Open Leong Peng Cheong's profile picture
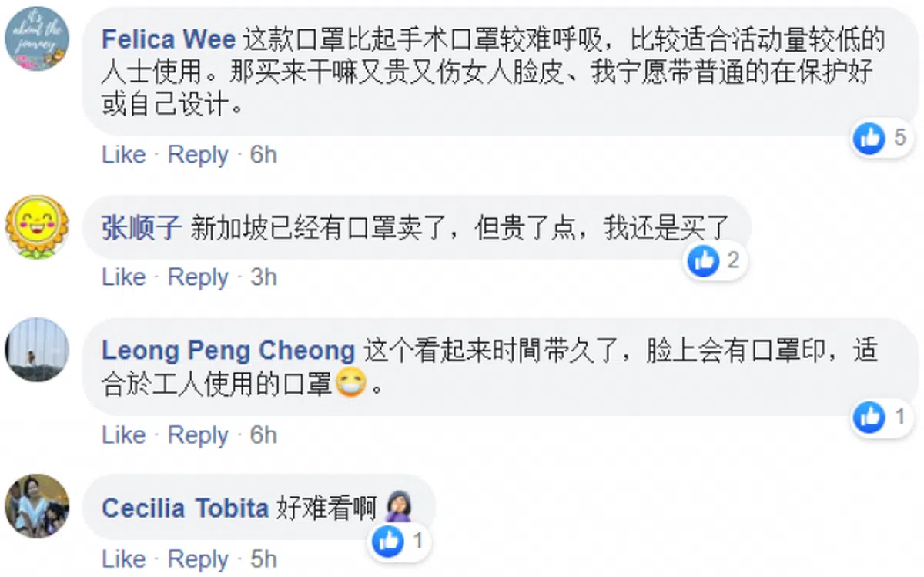 (37, 349)
